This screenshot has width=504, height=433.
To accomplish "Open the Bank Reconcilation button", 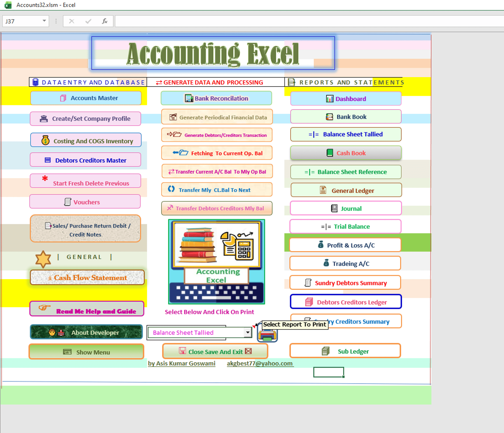I will coord(216,98).
